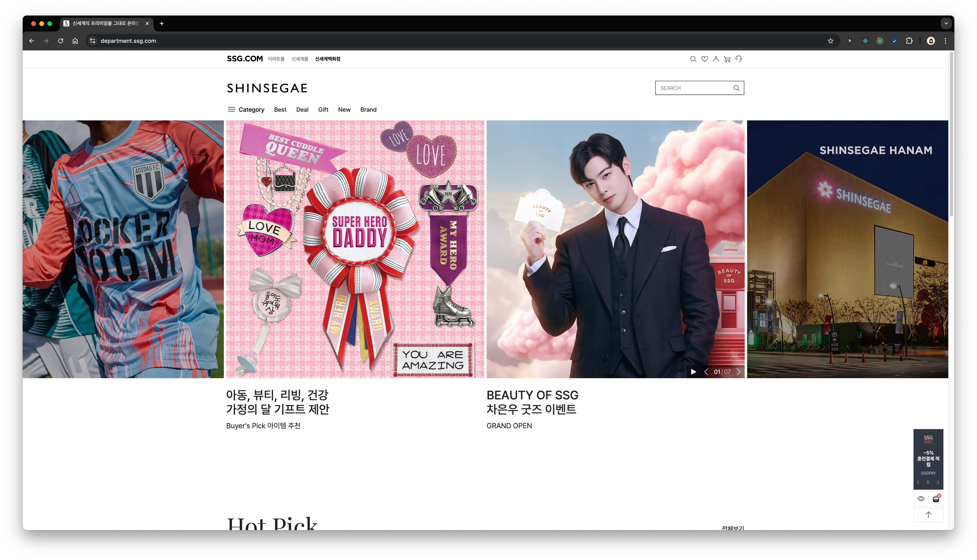Pause the SSGPAY side banner rotation
Screen dimensions: 977x560
pos(928,482)
